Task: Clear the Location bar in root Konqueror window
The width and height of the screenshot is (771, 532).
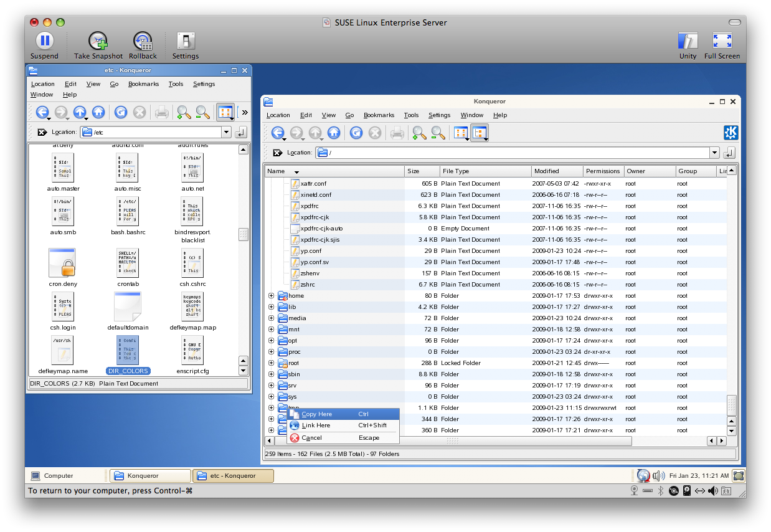Action: [278, 153]
